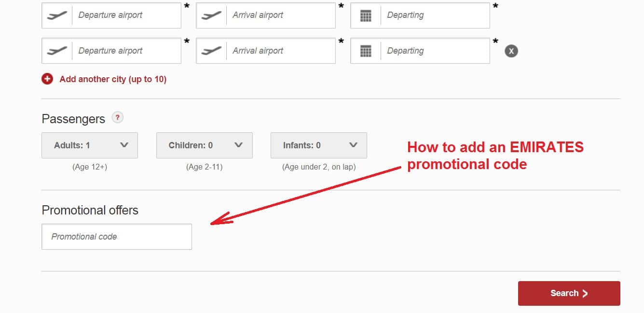
Task: Click the red plus icon to add a city
Action: coord(47,78)
